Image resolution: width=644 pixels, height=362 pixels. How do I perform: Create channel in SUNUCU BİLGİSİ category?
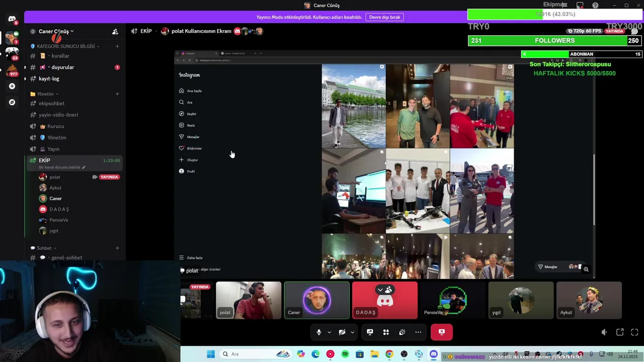pyautogui.click(x=117, y=46)
